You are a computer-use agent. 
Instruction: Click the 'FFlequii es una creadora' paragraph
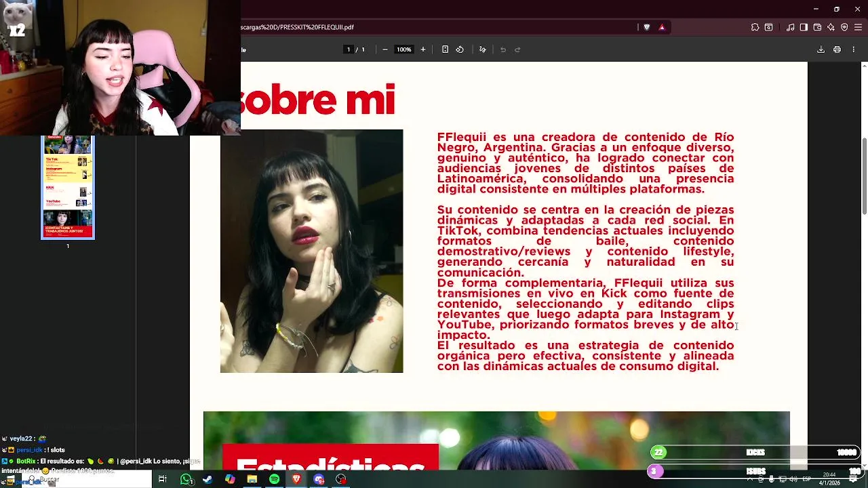point(585,163)
